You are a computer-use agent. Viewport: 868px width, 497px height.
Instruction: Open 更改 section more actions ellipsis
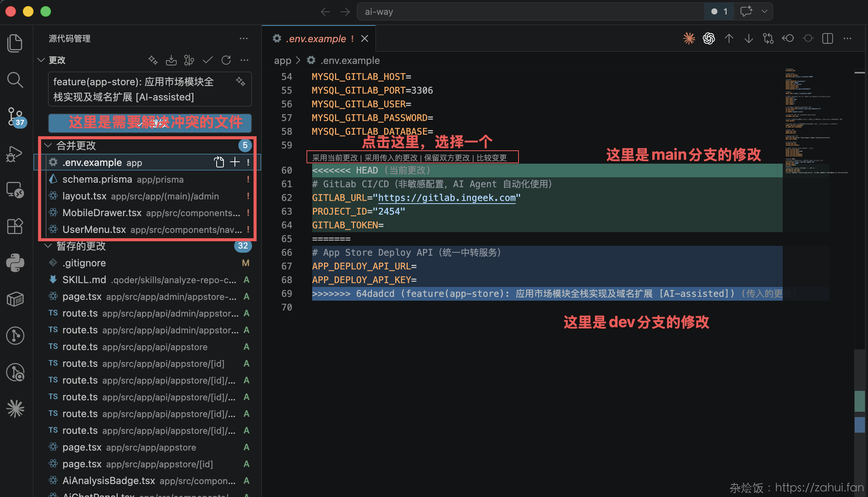click(x=244, y=60)
